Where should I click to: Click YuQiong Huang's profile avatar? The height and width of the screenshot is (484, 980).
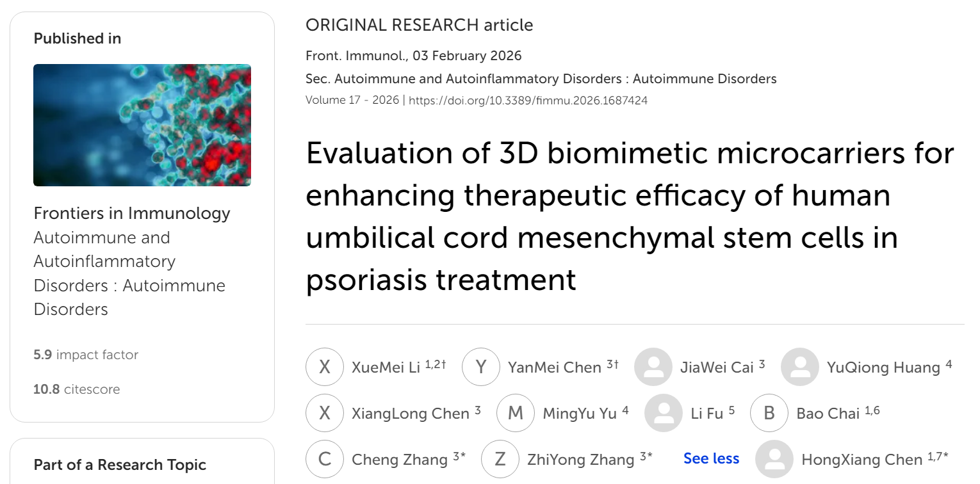coord(799,367)
